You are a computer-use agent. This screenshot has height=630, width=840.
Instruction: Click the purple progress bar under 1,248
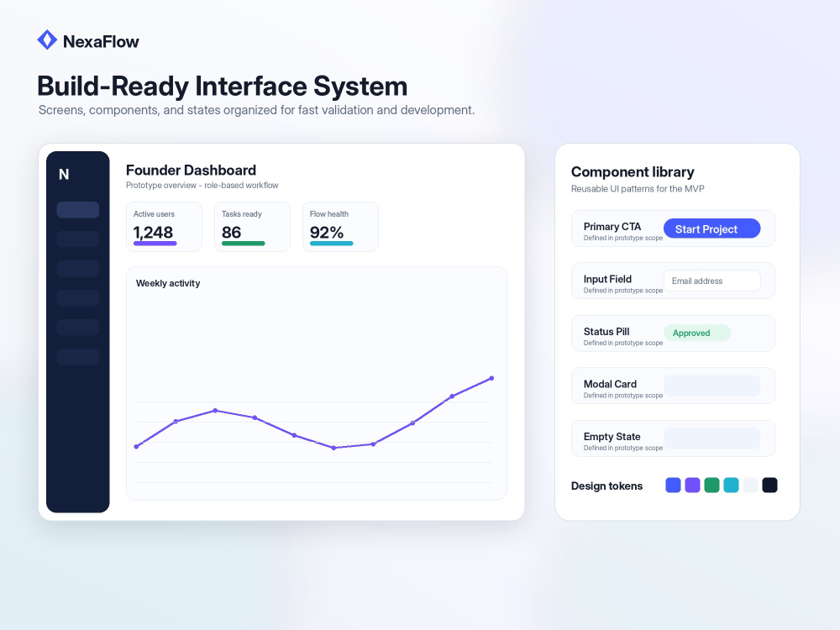pyautogui.click(x=155, y=244)
